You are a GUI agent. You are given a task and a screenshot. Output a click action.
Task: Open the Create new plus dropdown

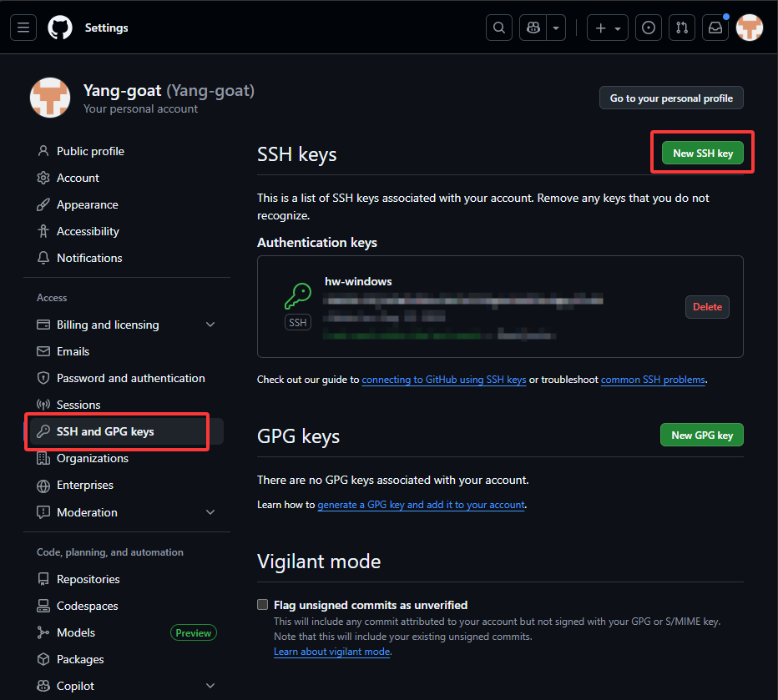pos(607,28)
